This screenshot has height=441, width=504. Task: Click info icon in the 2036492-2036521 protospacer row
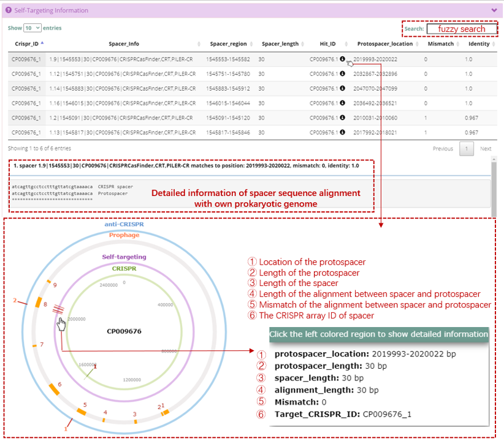pos(342,104)
